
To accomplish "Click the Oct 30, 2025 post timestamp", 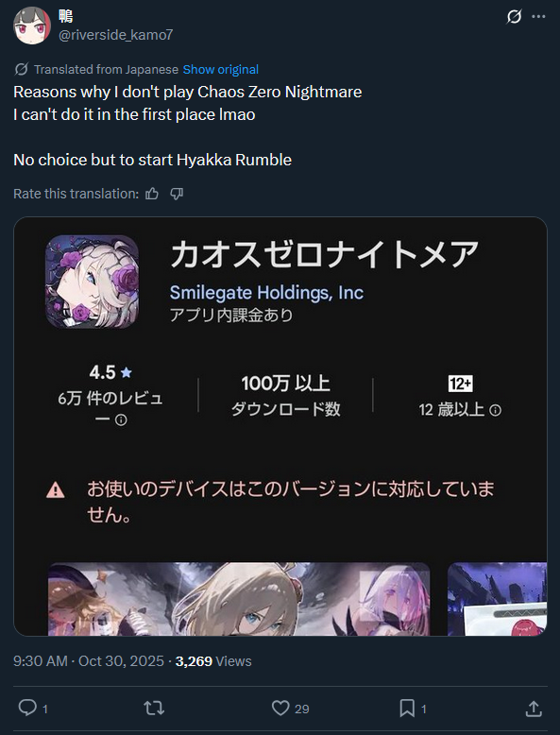I will pyautogui.click(x=121, y=661).
